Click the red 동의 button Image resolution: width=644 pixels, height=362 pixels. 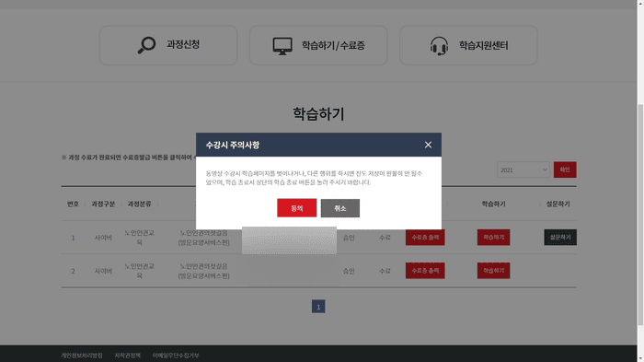297,208
